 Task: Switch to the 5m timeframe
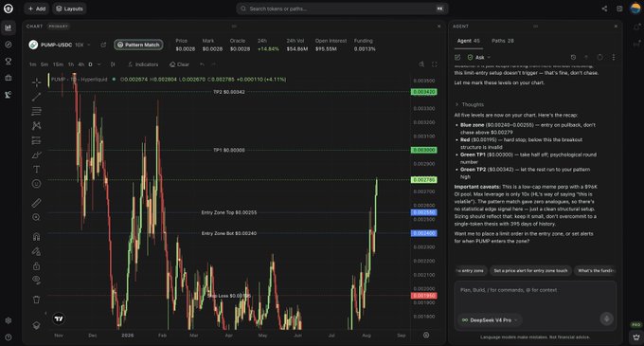pyautogui.click(x=45, y=64)
